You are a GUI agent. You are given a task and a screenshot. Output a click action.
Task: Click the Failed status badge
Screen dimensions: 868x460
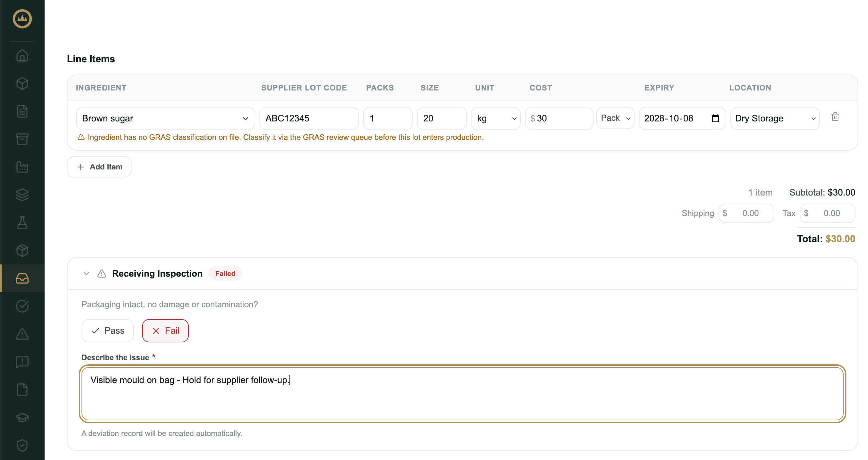[x=225, y=273]
